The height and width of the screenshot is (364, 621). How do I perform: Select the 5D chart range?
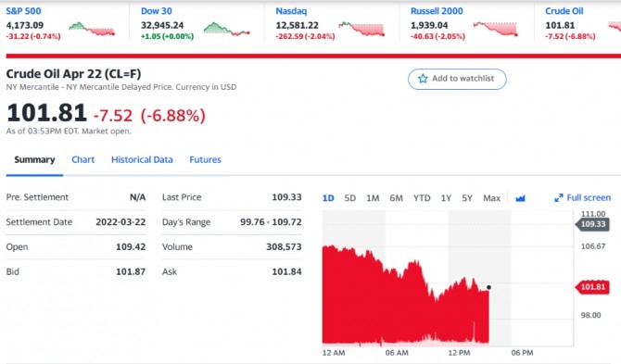[x=349, y=198]
